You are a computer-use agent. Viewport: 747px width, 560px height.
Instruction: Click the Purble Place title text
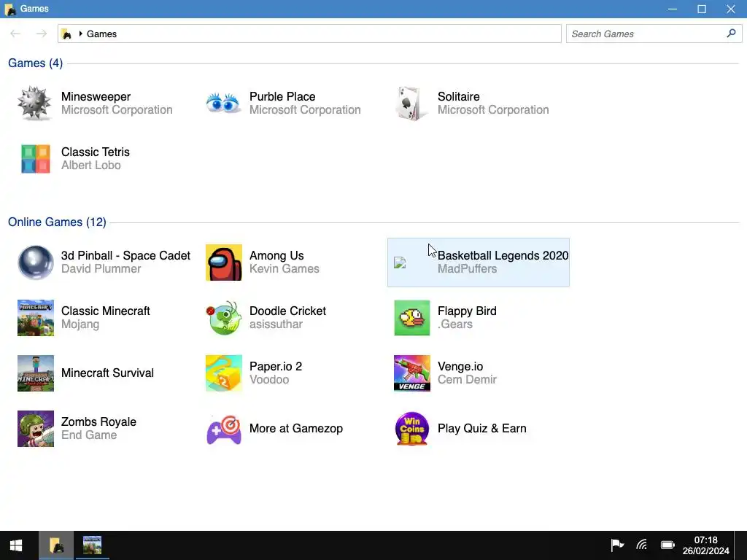click(282, 97)
